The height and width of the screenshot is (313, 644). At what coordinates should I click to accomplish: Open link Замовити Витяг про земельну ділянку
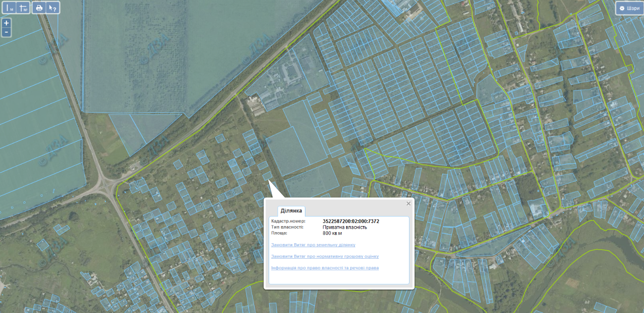(313, 245)
